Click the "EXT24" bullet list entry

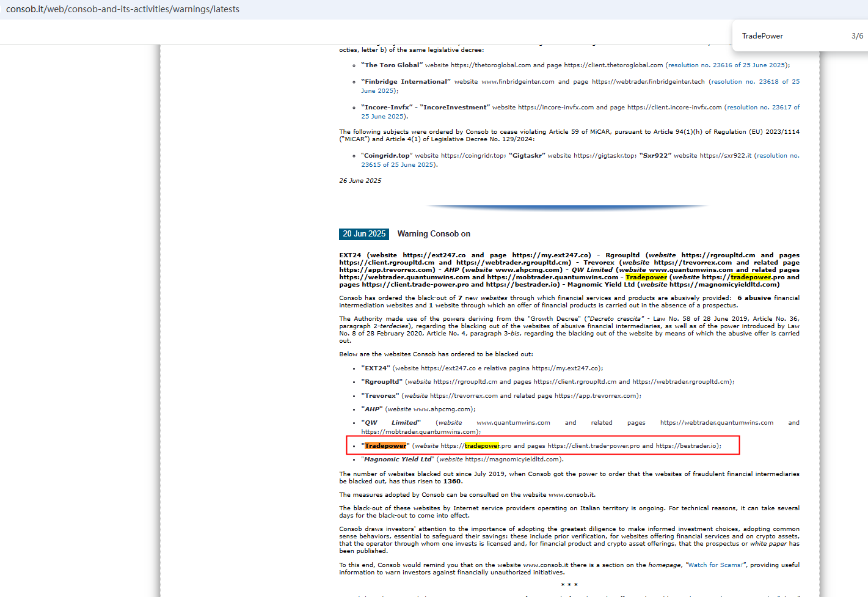click(376, 368)
